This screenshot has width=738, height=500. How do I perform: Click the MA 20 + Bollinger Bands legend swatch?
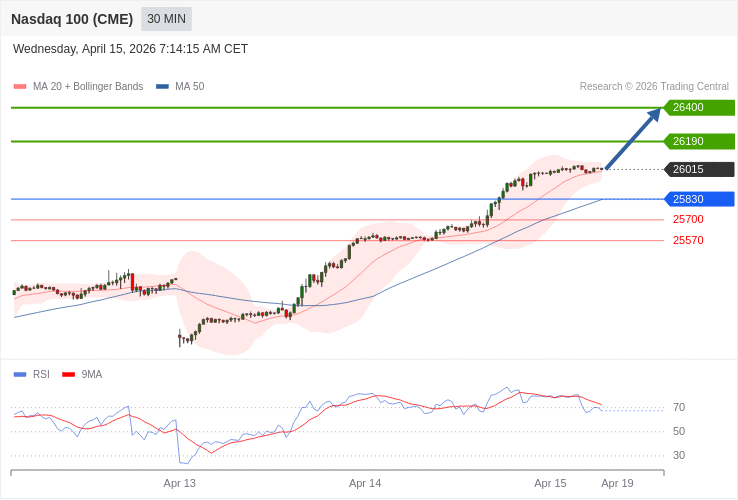pos(20,87)
